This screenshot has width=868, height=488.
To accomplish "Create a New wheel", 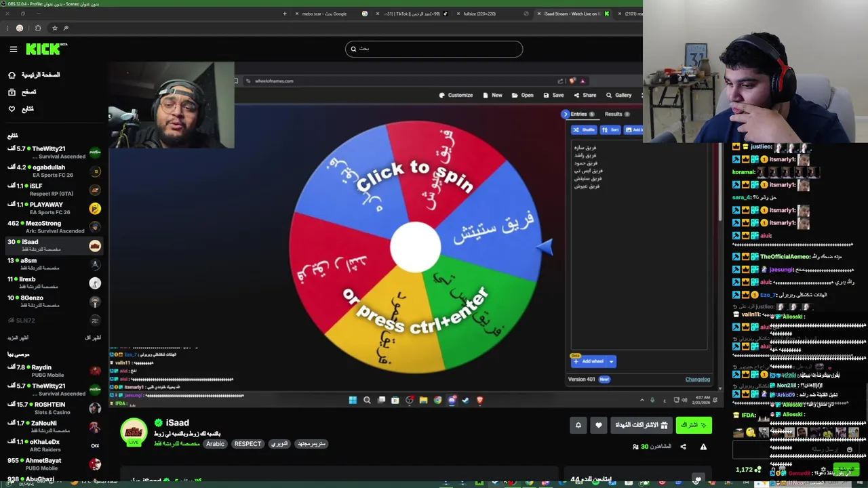I will pos(492,96).
